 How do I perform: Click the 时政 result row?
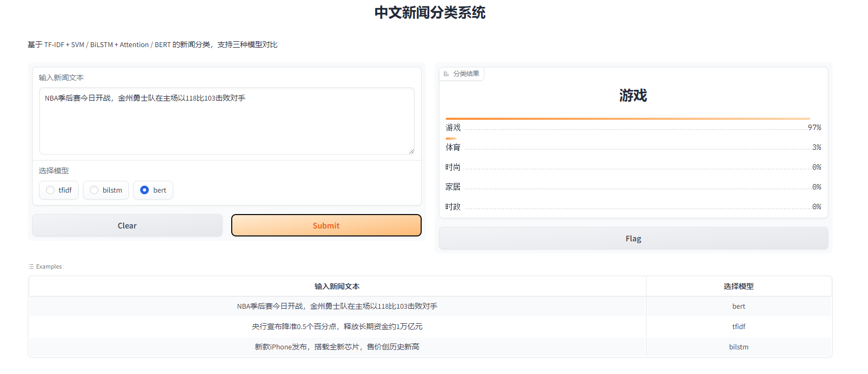coord(633,207)
